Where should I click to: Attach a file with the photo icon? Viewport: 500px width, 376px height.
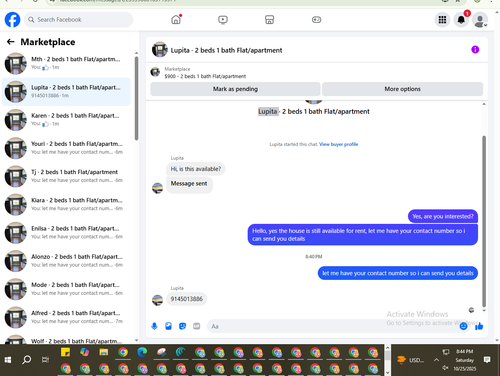pyautogui.click(x=169, y=326)
